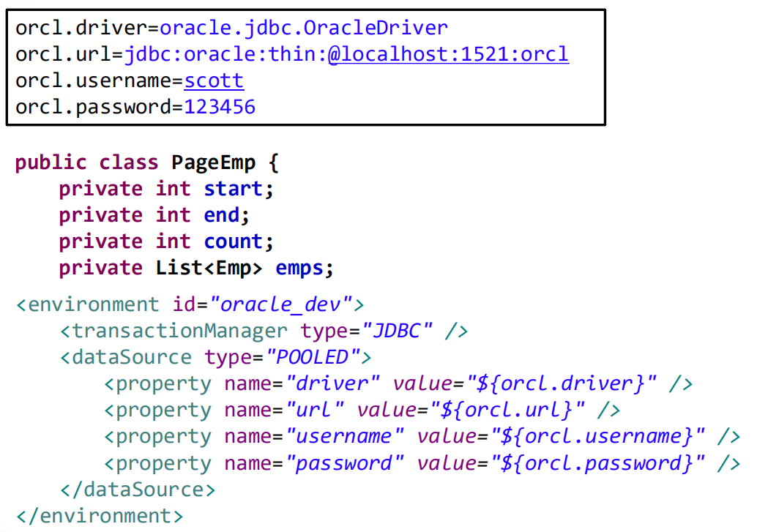757x532 pixels.
Task: Click the "POOLED" type value
Action: point(313,358)
